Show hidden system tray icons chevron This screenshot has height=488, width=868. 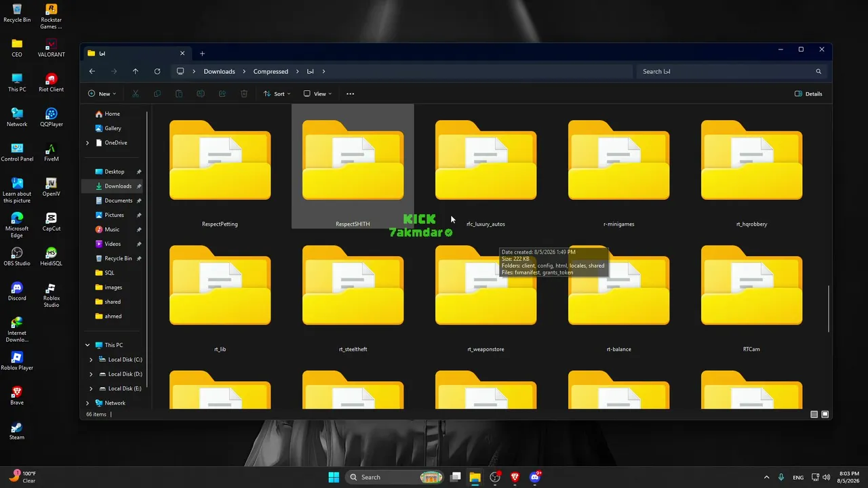[767, 477]
